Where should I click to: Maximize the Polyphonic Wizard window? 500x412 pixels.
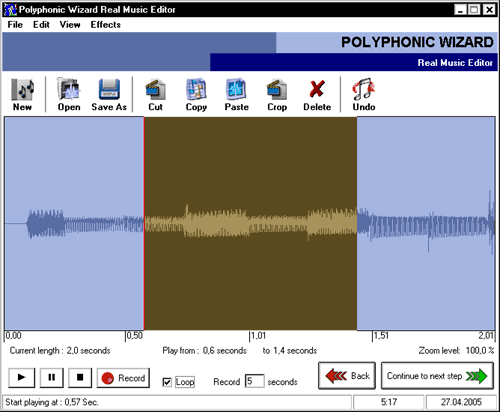point(474,10)
